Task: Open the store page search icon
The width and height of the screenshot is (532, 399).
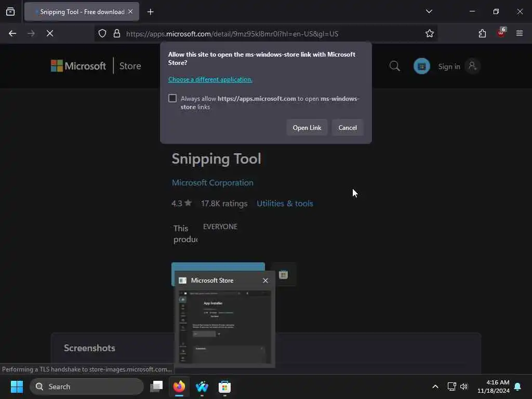Action: point(394,66)
